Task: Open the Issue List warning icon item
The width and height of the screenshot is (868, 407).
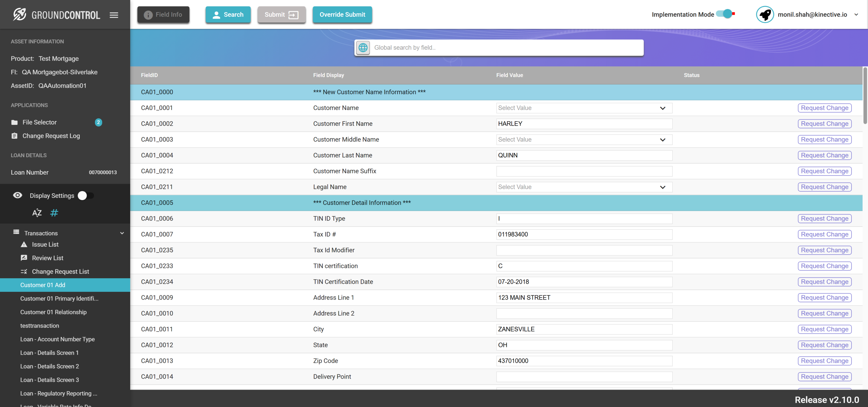Action: coord(24,244)
